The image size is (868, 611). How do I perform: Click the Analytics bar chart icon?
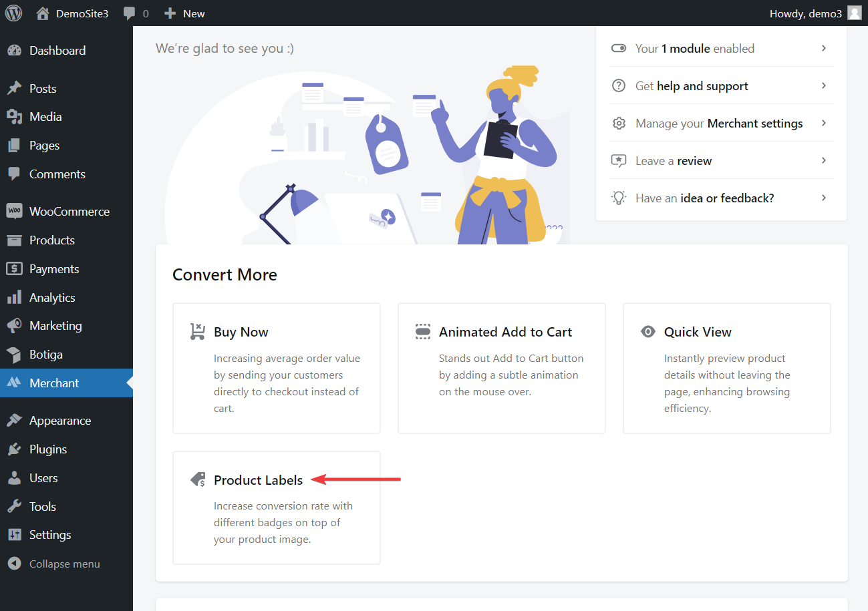[x=14, y=298]
